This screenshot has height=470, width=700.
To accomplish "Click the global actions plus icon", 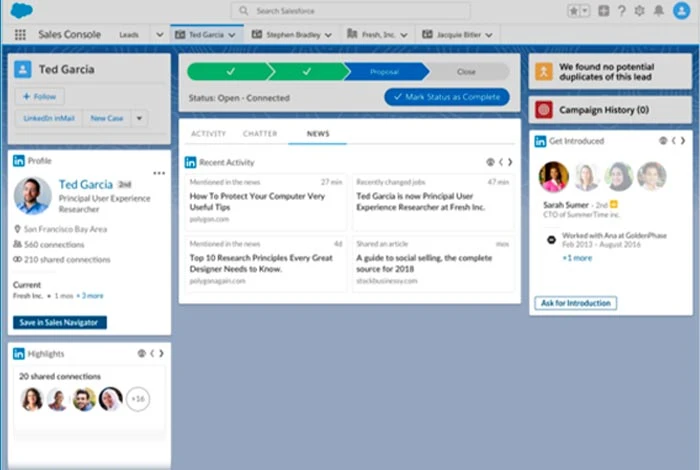I will click(604, 11).
